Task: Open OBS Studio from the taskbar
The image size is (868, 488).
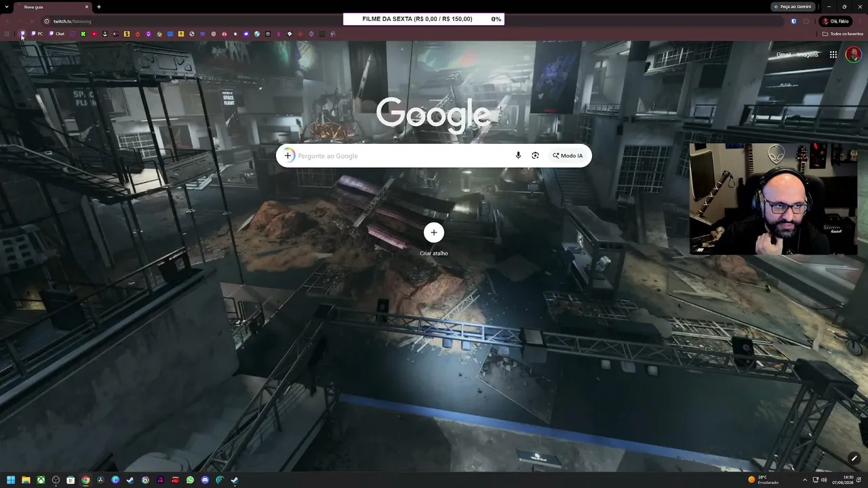Action: (x=56, y=480)
